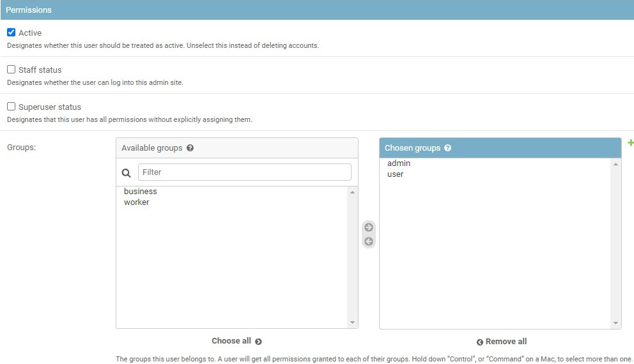
Task: Click the Choose all link
Action: pos(236,341)
